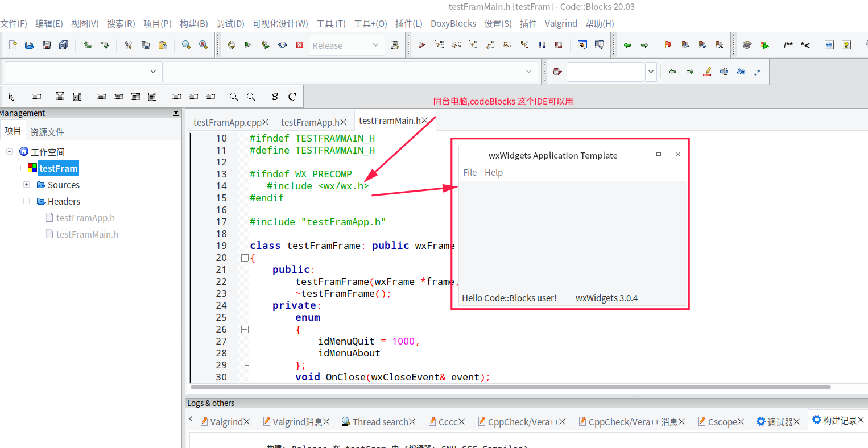The height and width of the screenshot is (448, 868).
Task: Open the DoxyBlocks menu
Action: (453, 23)
